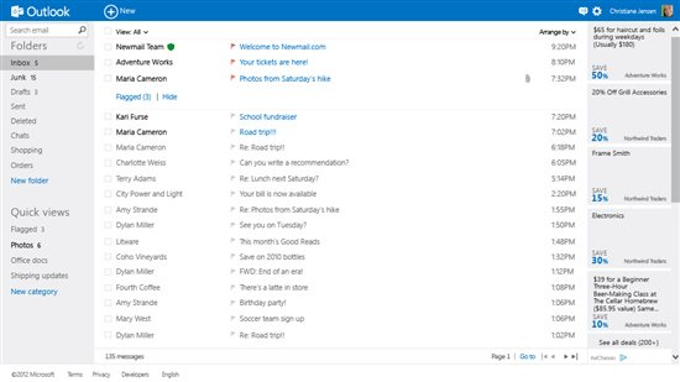Check the Terry Adams message checkbox
The image size is (680, 382).
point(108,179)
